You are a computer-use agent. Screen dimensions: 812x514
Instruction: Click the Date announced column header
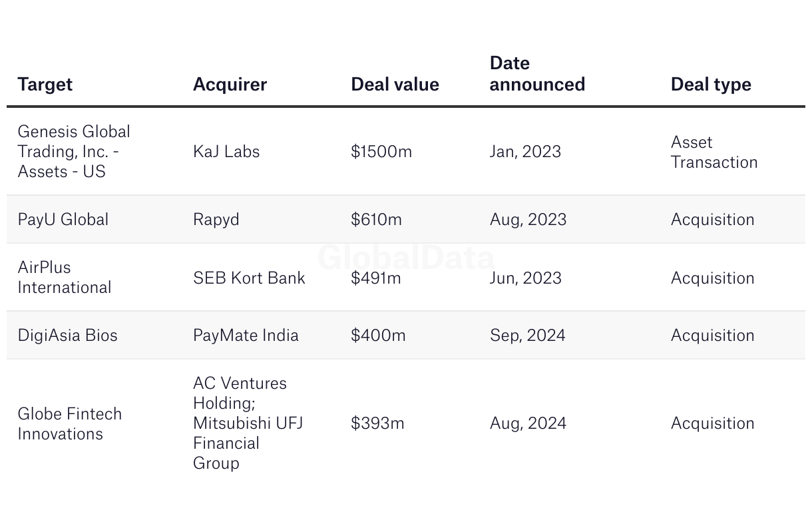537,74
